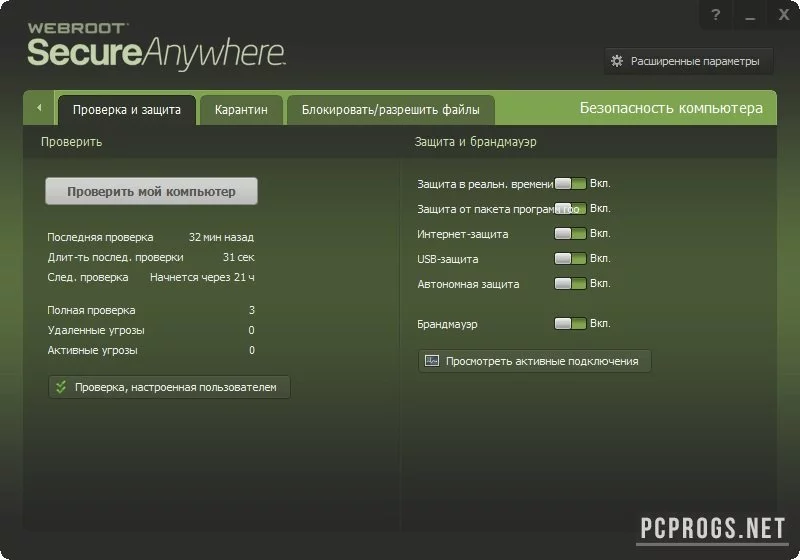The height and width of the screenshot is (560, 800).
Task: Click the 32 мин назад value
Action: tap(221, 237)
